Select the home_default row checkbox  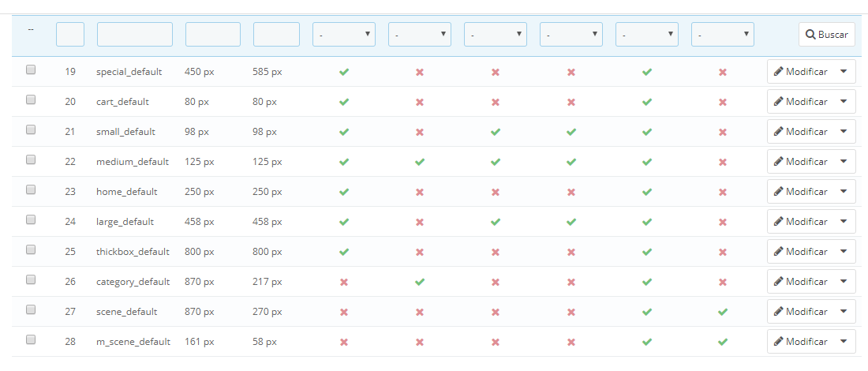tap(31, 189)
